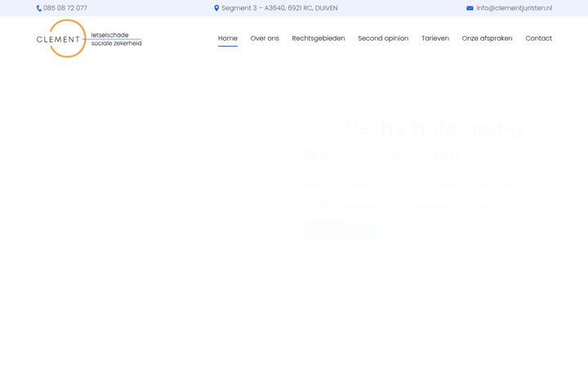Click the letselschade sociale zekerheid tagline
This screenshot has height=368, width=588.
(116, 39)
